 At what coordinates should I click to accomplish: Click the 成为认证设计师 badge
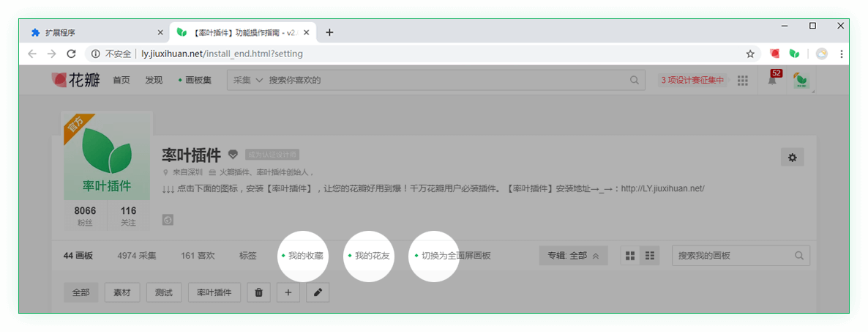272,154
